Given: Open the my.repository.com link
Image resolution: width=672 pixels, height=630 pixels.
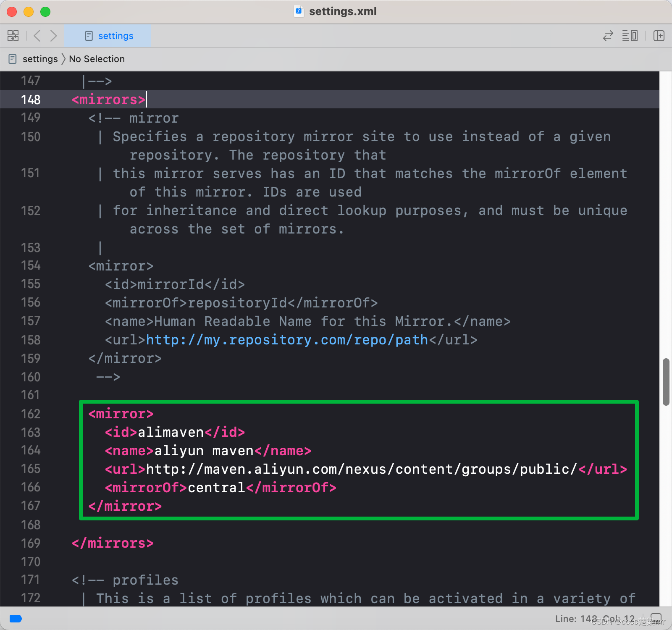Looking at the screenshot, I should point(287,340).
